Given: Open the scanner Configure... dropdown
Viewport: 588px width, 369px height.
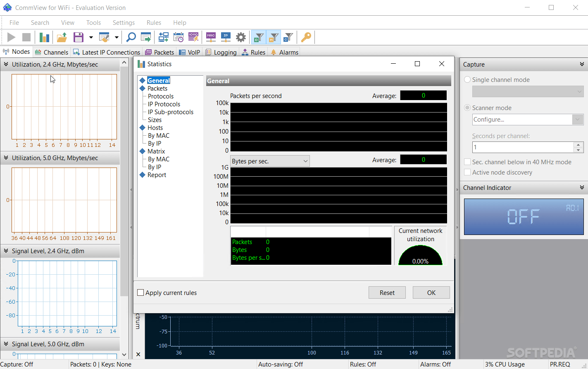Looking at the screenshot, I should [578, 120].
